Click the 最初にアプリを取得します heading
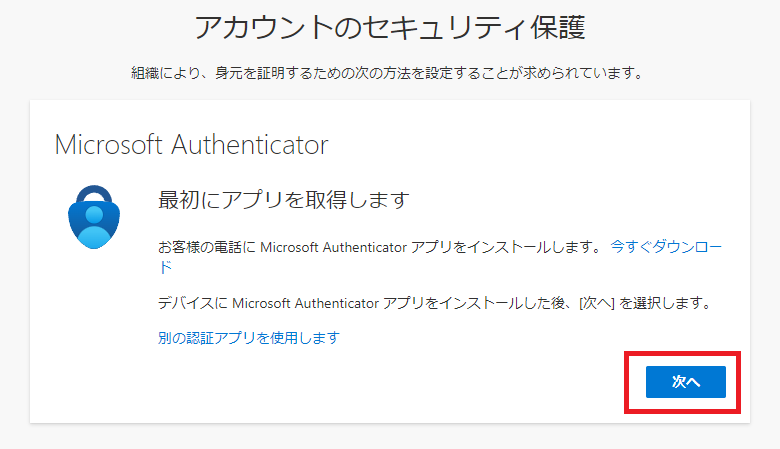The image size is (780, 449). pyautogui.click(x=284, y=200)
